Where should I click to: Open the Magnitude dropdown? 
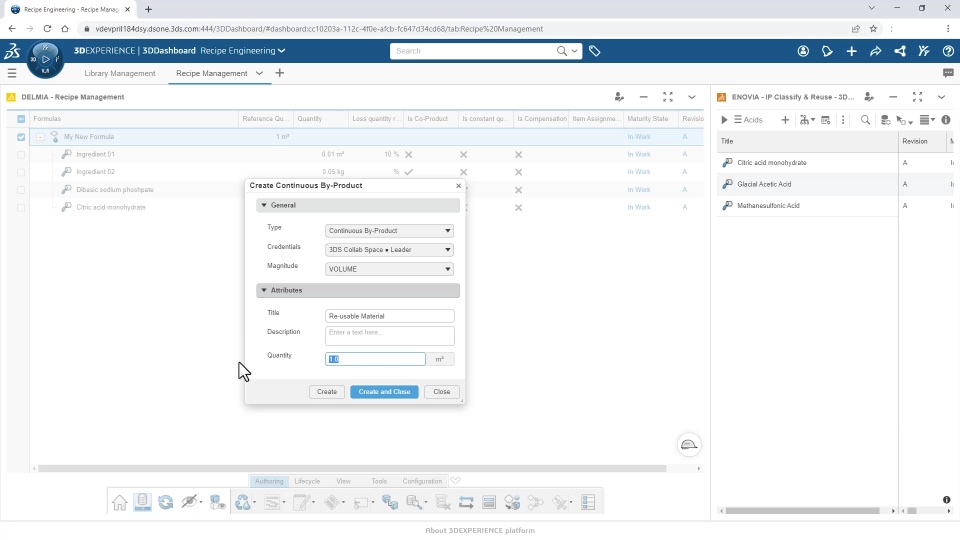[x=389, y=269]
